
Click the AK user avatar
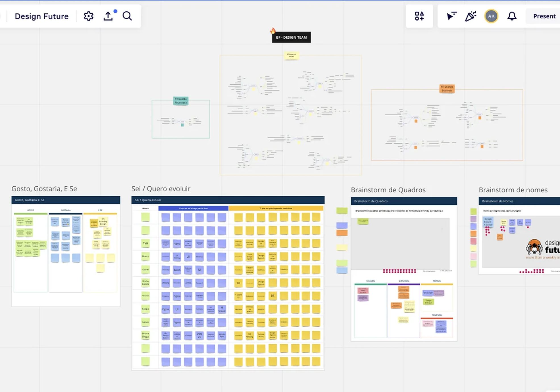pyautogui.click(x=491, y=16)
